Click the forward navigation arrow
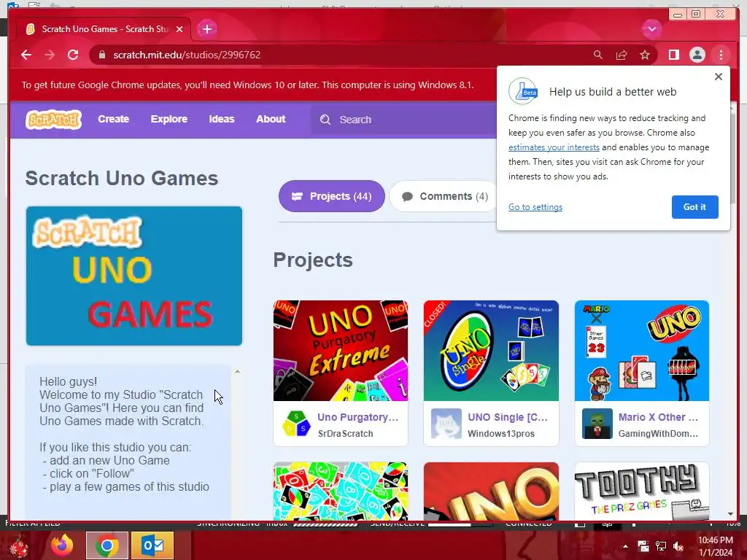 tap(50, 55)
